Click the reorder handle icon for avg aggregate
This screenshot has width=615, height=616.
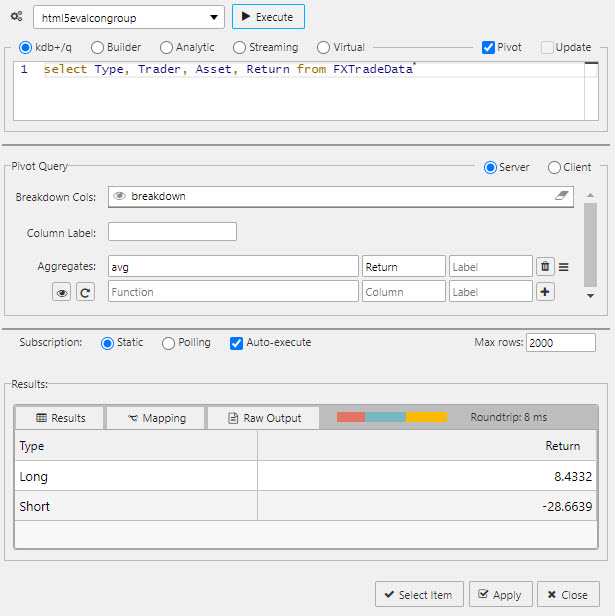pos(564,267)
